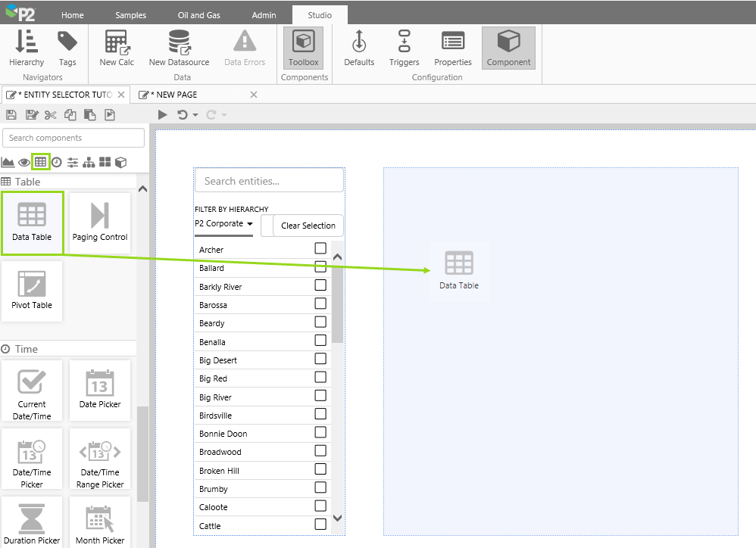Select the Date Picker component
This screenshot has height=548, width=756.
pyautogui.click(x=100, y=390)
